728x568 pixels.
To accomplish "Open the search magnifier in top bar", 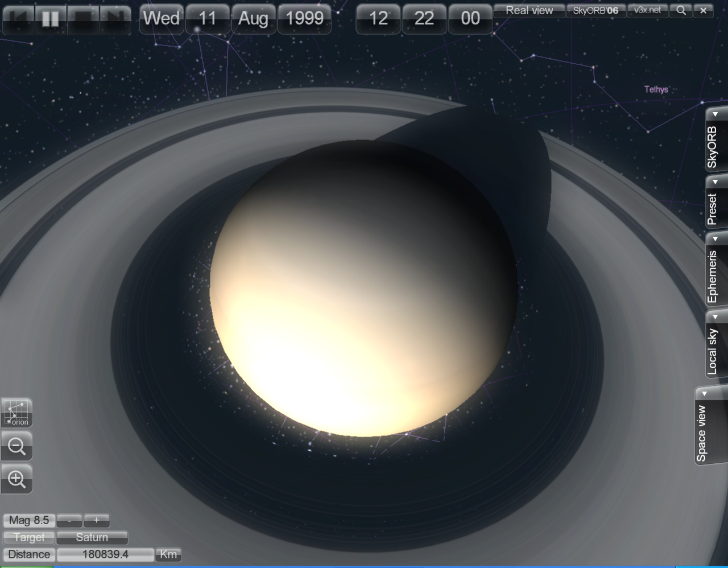I will tap(680, 10).
